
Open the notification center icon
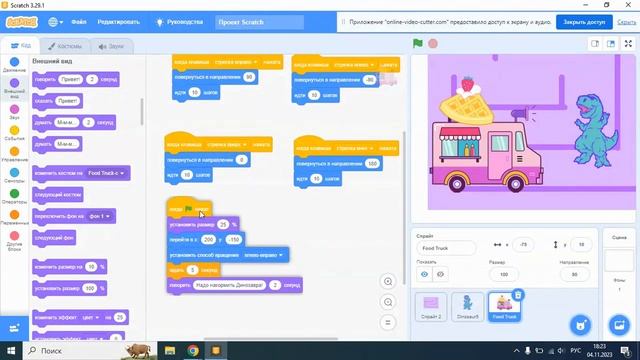click(x=625, y=351)
